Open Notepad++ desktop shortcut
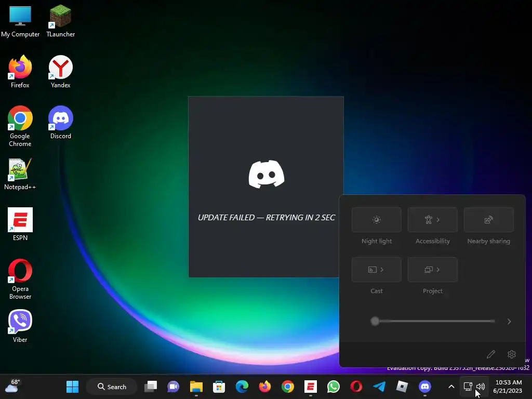This screenshot has width=532, height=399. (20, 174)
